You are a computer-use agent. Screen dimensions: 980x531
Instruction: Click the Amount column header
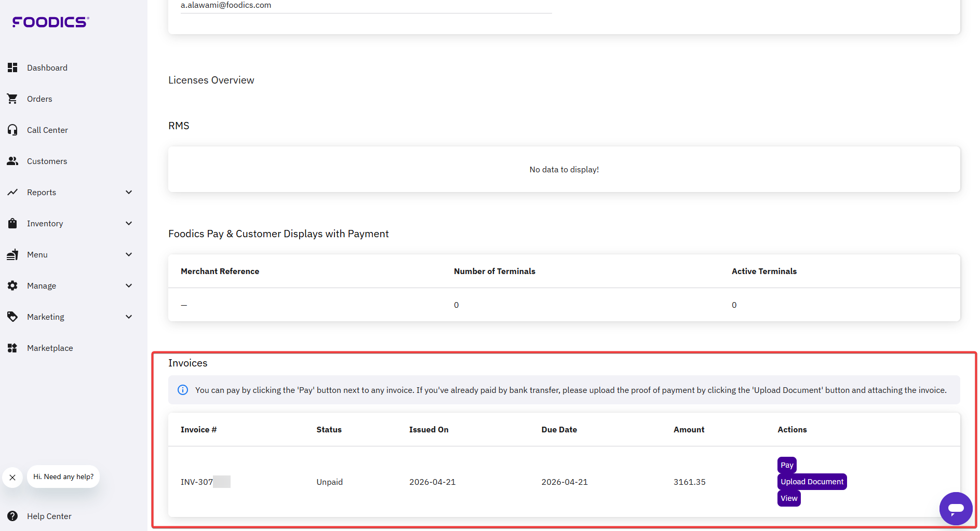pyautogui.click(x=689, y=429)
